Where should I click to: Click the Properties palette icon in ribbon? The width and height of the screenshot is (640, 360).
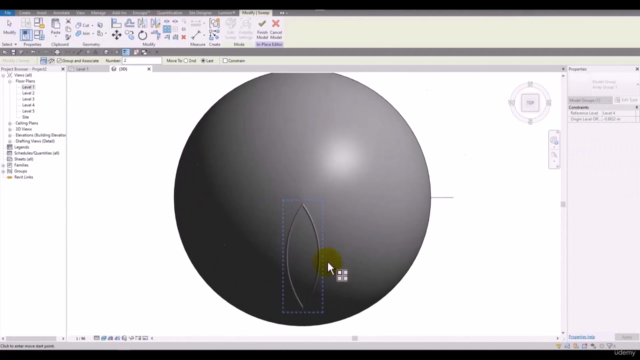(x=26, y=35)
